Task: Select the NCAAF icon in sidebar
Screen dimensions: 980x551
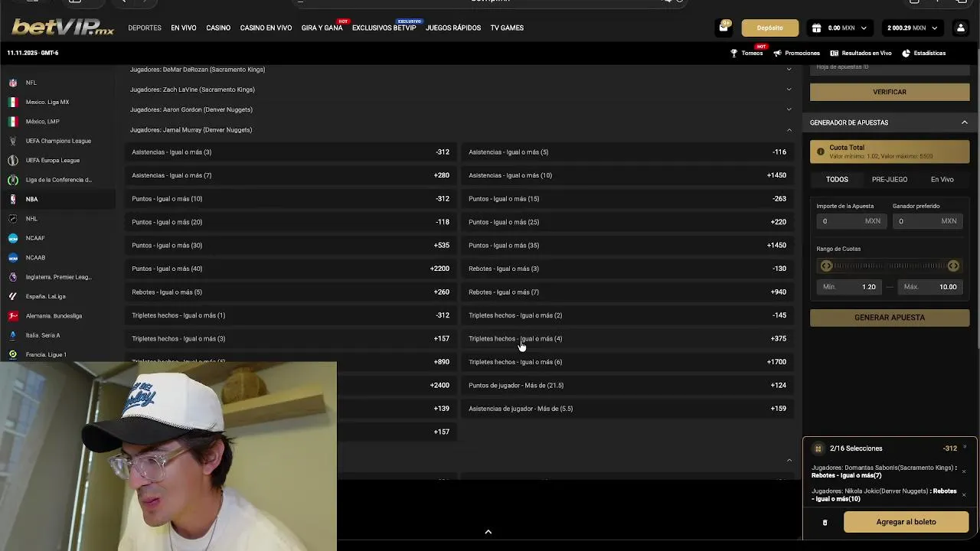Action: pyautogui.click(x=13, y=238)
